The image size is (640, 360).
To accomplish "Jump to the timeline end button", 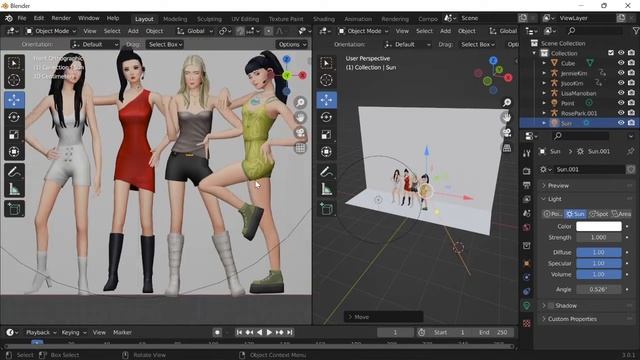I will [x=289, y=333].
